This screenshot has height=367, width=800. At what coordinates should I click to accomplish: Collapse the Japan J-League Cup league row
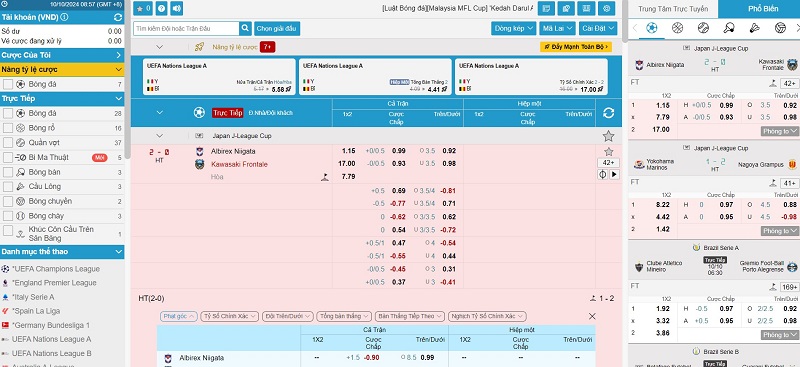[x=160, y=136]
